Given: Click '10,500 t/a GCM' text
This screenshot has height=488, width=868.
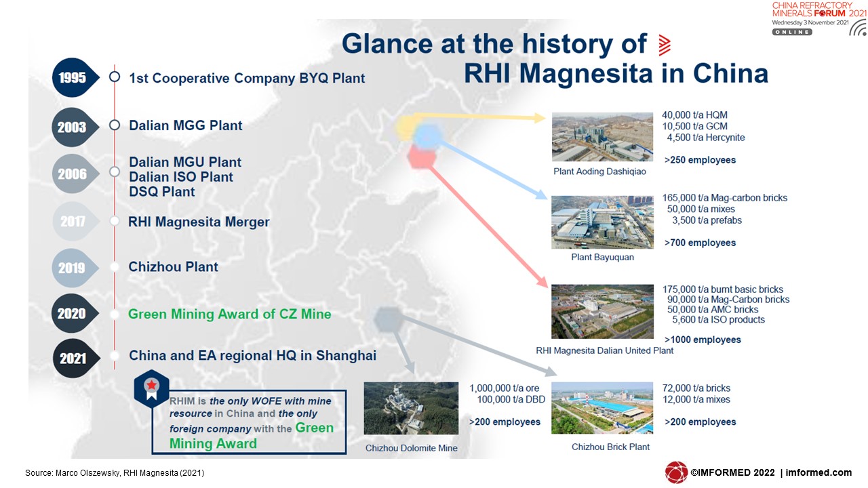Looking at the screenshot, I should click(694, 126).
